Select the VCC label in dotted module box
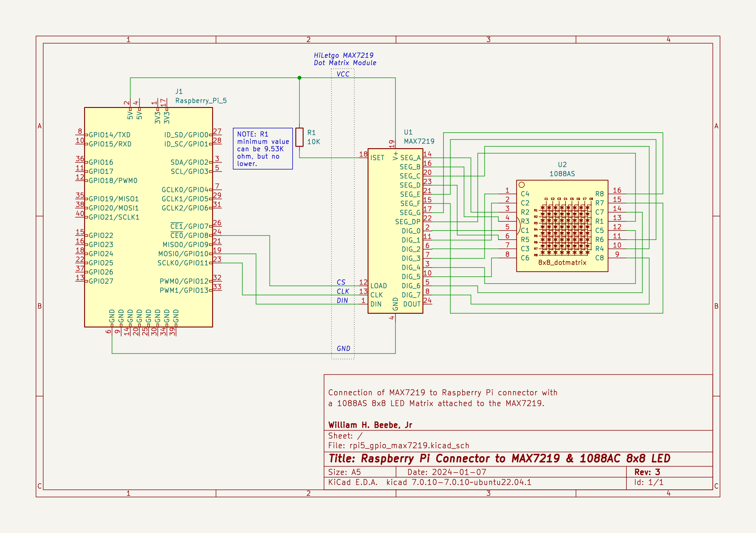 [x=343, y=74]
